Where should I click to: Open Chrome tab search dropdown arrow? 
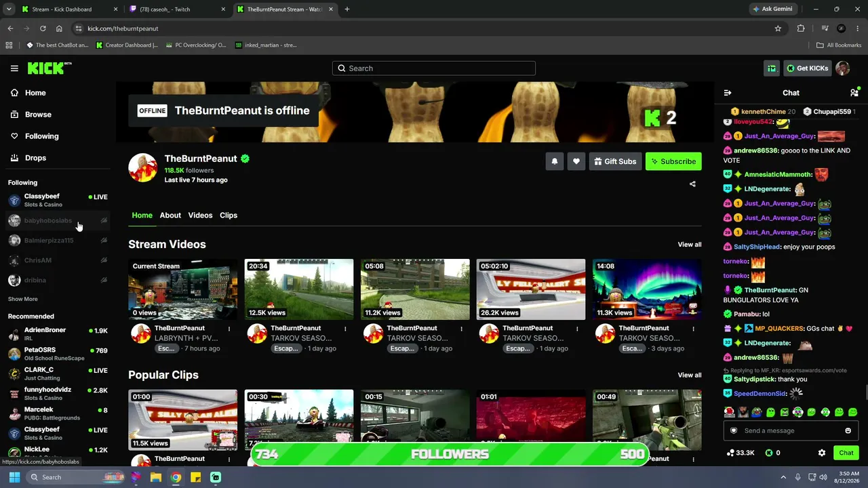point(9,9)
